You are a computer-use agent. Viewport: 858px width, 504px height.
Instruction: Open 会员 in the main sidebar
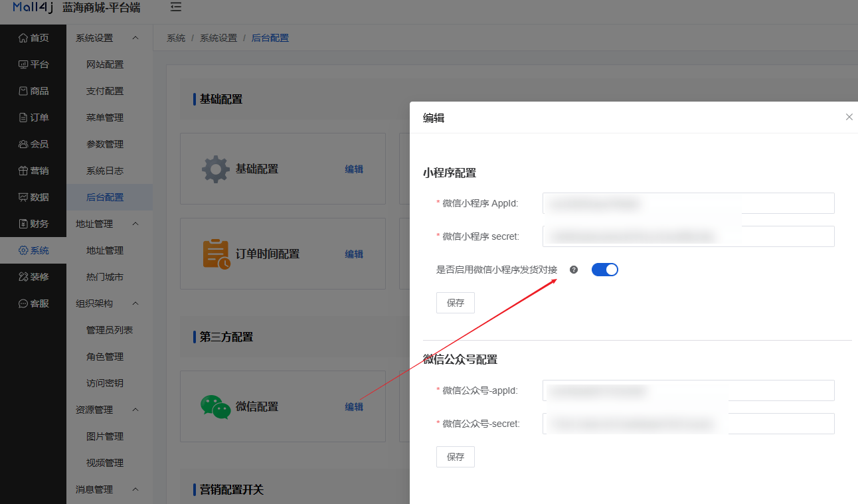tap(33, 144)
